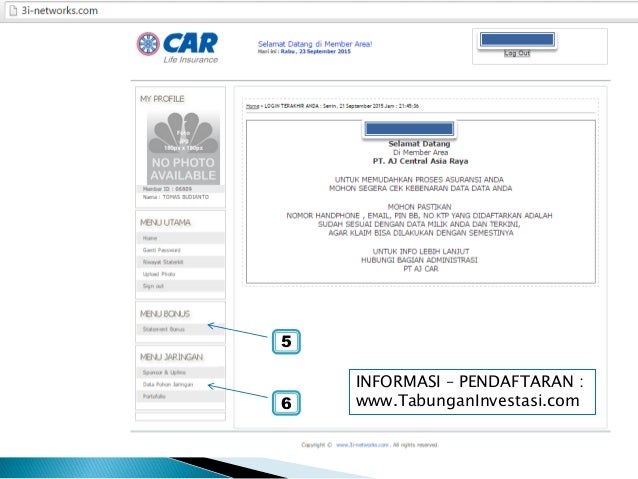Image resolution: width=638 pixels, height=479 pixels.
Task: Click the page icon in address bar
Action: pyautogui.click(x=13, y=11)
